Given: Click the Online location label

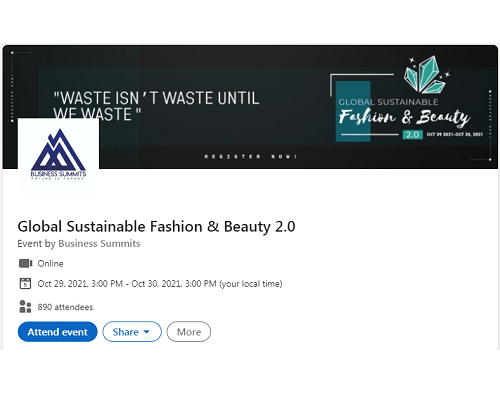Looking at the screenshot, I should pos(50,263).
